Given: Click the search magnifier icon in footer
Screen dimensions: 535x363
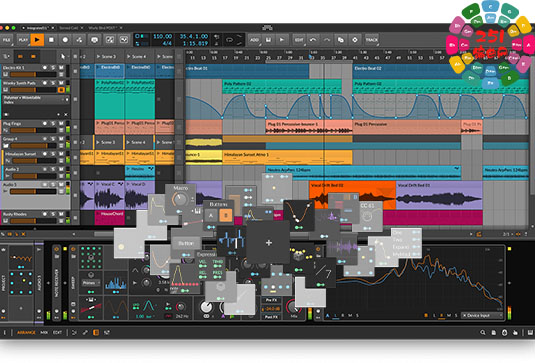Looking at the screenshot, I should pyautogui.click(x=482, y=332).
